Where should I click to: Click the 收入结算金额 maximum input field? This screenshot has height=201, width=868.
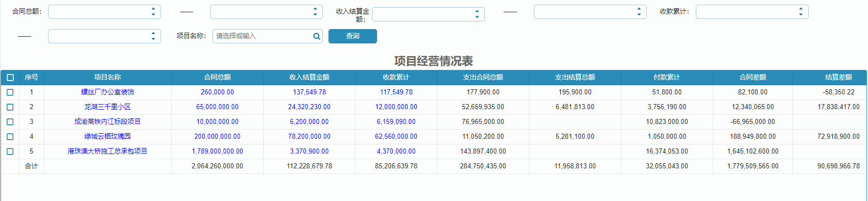click(x=590, y=12)
